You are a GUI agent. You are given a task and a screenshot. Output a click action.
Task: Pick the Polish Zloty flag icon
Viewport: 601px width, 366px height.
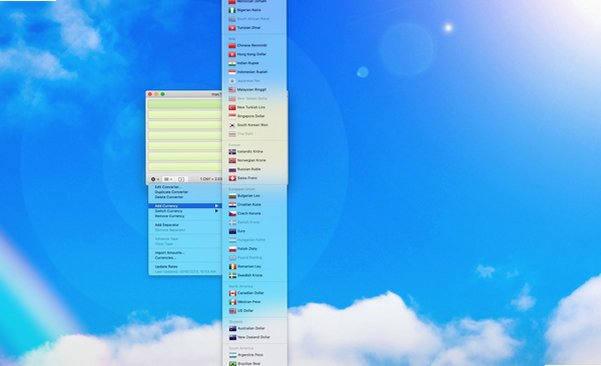coord(232,249)
